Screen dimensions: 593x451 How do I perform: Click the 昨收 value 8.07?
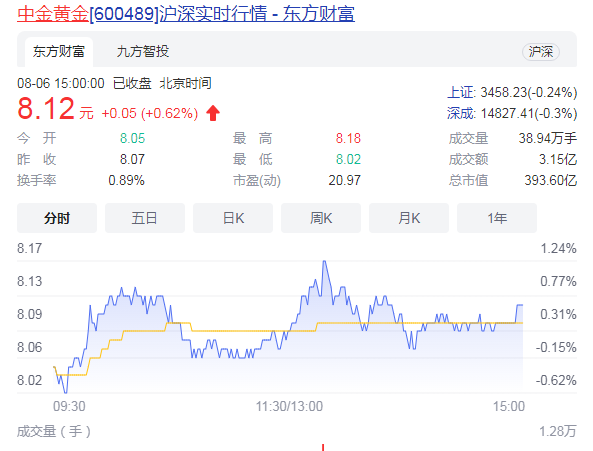coord(132,160)
